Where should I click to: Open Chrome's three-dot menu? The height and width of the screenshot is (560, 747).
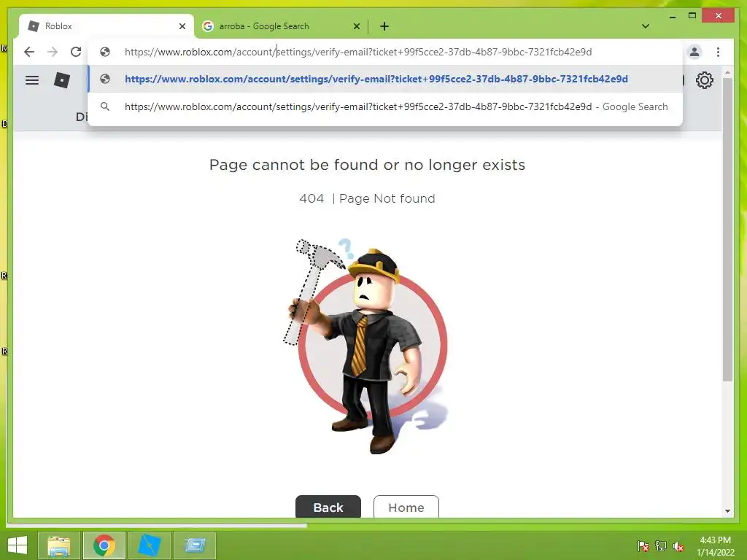718,52
